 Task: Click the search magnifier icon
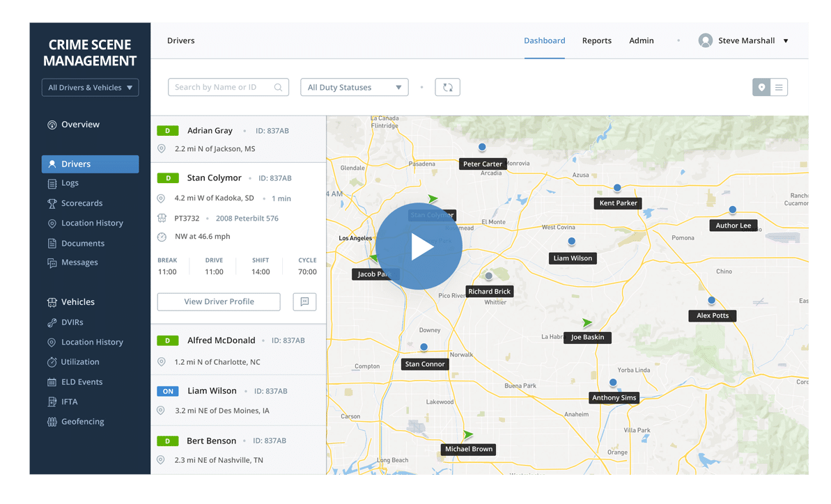pos(279,88)
